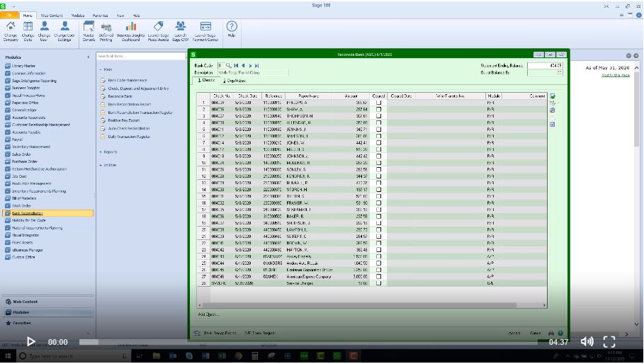Image resolution: width=644 pixels, height=364 pixels.
Task: Tick the Cleared box for BAKER, B
Action: click(x=378, y=216)
